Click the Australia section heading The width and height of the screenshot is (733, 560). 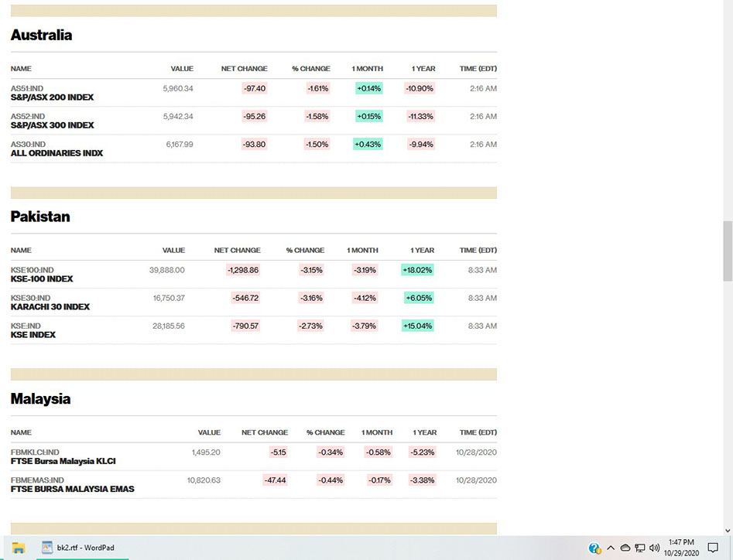(42, 35)
